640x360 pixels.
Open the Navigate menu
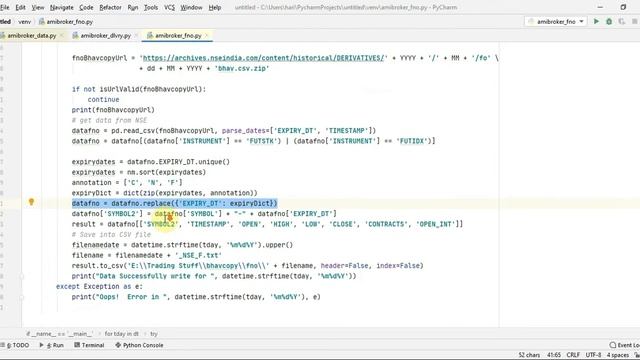coord(62,7)
